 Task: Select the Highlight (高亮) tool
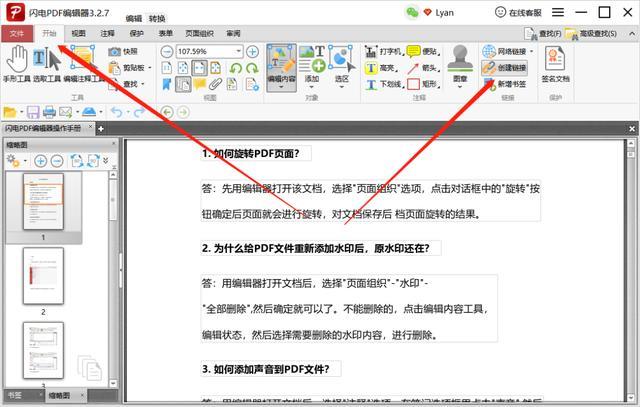click(x=382, y=68)
